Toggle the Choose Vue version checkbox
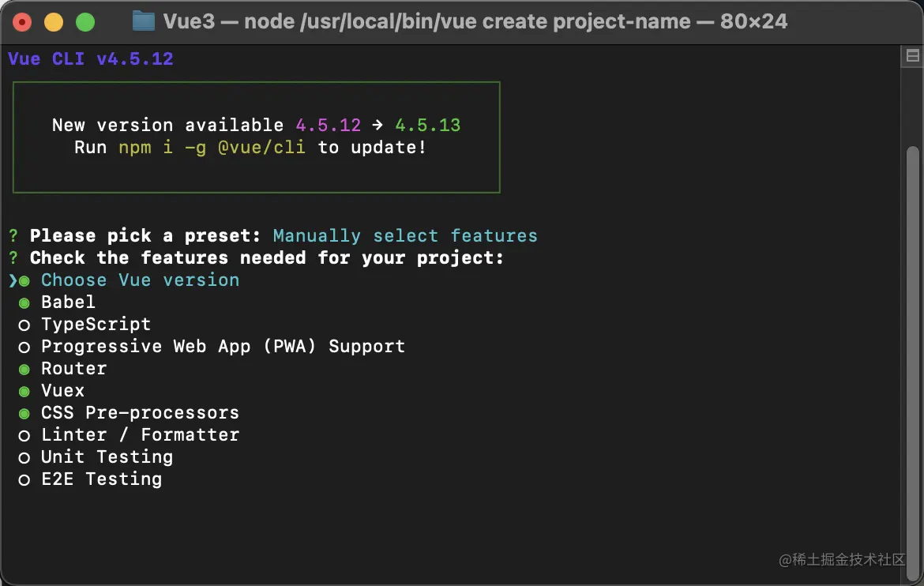The image size is (924, 586). coord(24,280)
